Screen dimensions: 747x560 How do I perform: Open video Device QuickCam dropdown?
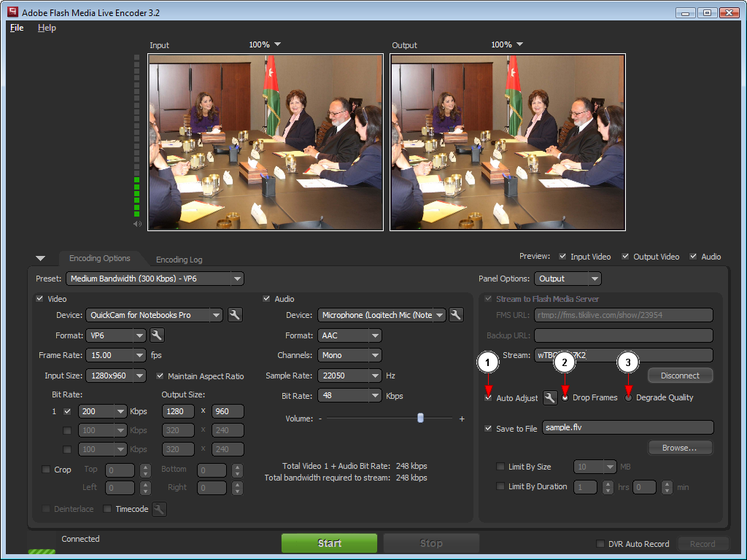pos(155,315)
